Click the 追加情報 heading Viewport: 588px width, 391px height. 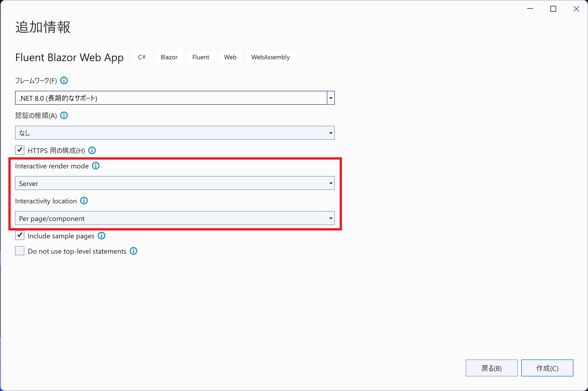click(43, 27)
